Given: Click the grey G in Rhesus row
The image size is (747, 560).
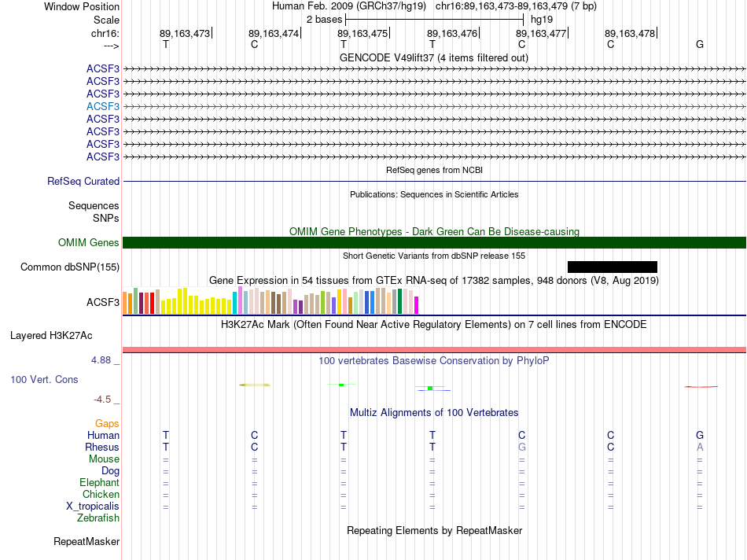Looking at the screenshot, I should [x=521, y=447].
